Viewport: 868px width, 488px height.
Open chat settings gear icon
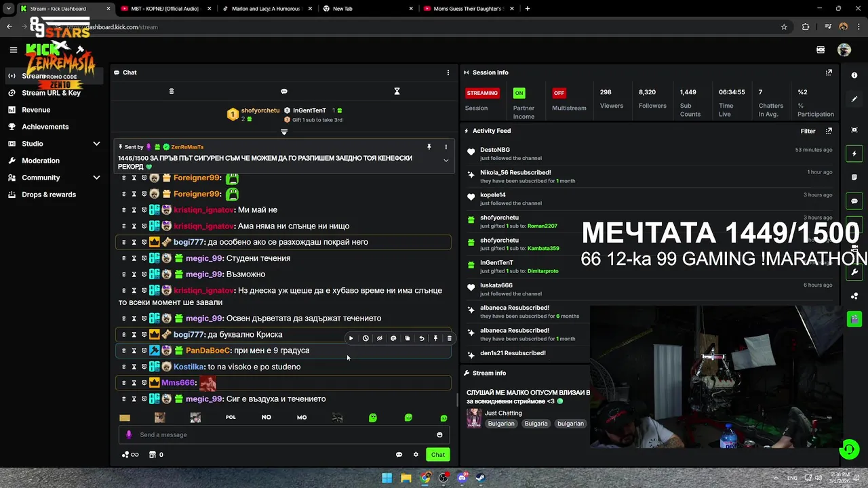416,455
